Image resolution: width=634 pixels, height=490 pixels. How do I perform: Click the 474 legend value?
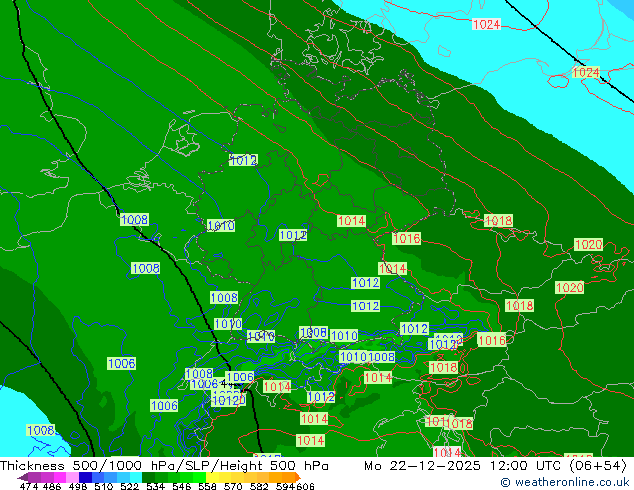pyautogui.click(x=29, y=486)
